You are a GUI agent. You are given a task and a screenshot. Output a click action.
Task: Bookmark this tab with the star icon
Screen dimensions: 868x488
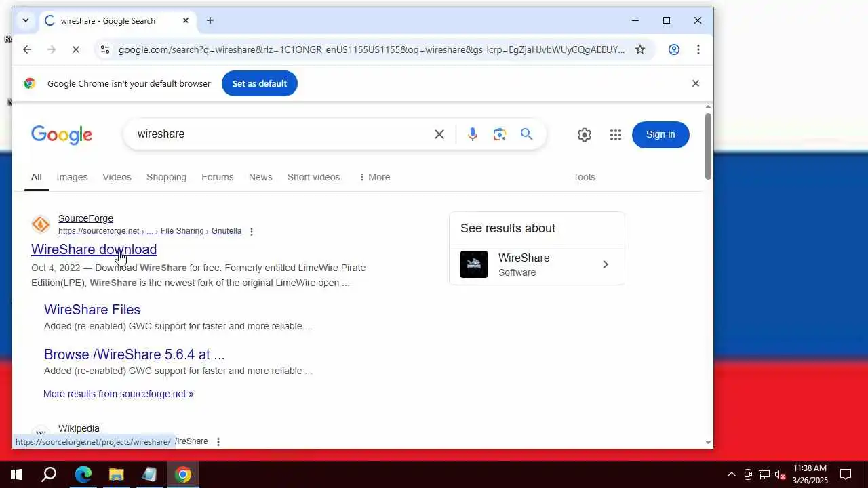click(x=639, y=49)
